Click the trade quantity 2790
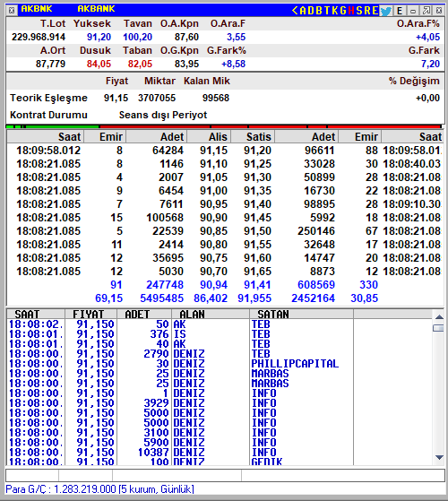 156,354
